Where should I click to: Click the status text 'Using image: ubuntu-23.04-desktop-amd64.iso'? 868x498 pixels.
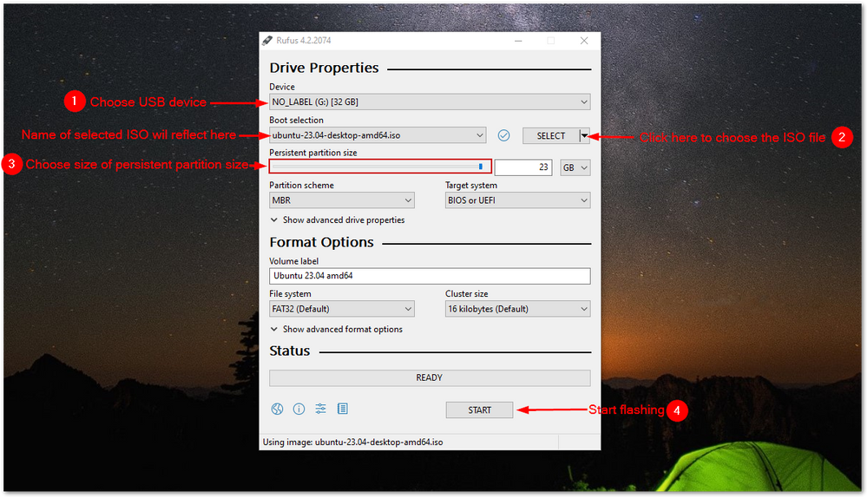352,442
